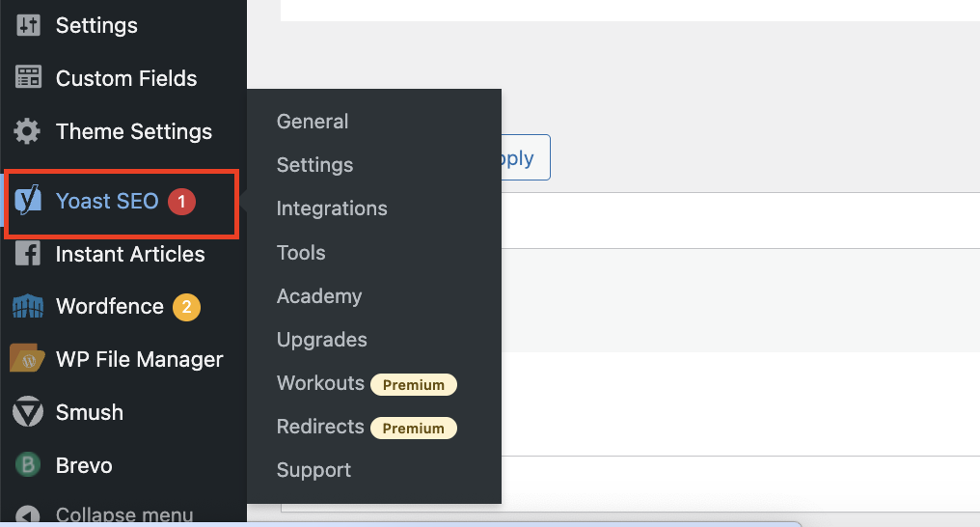Select Tools in Yoast submenu
Screen dimensions: 980x527
pyautogui.click(x=301, y=253)
